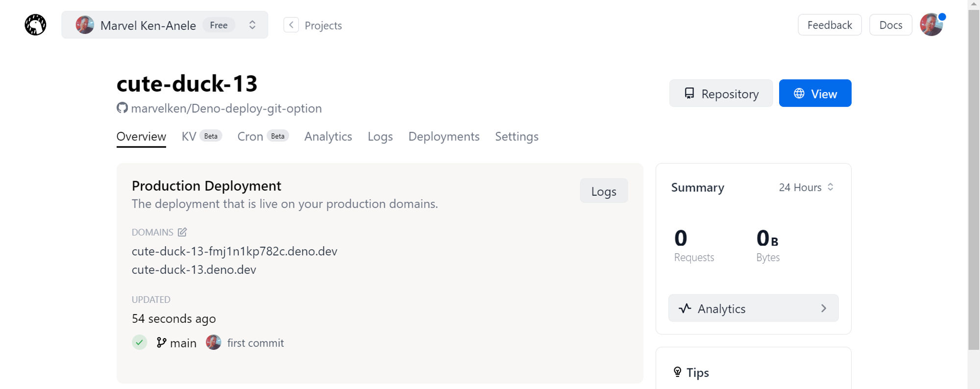
Task: Click the right chevron in the Analytics button
Action: coord(824,308)
